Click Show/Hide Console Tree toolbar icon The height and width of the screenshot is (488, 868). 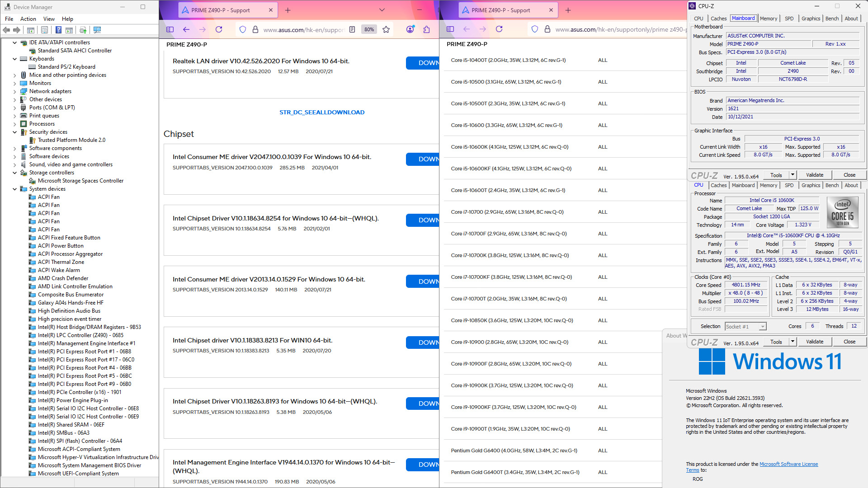point(31,30)
